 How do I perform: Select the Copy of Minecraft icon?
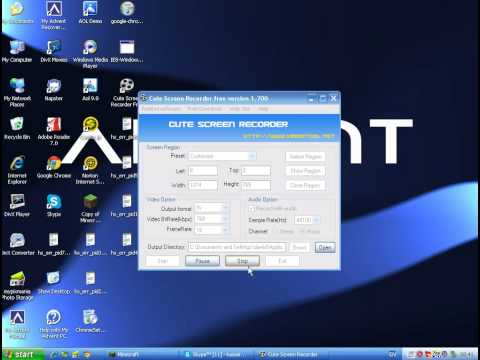(90, 209)
